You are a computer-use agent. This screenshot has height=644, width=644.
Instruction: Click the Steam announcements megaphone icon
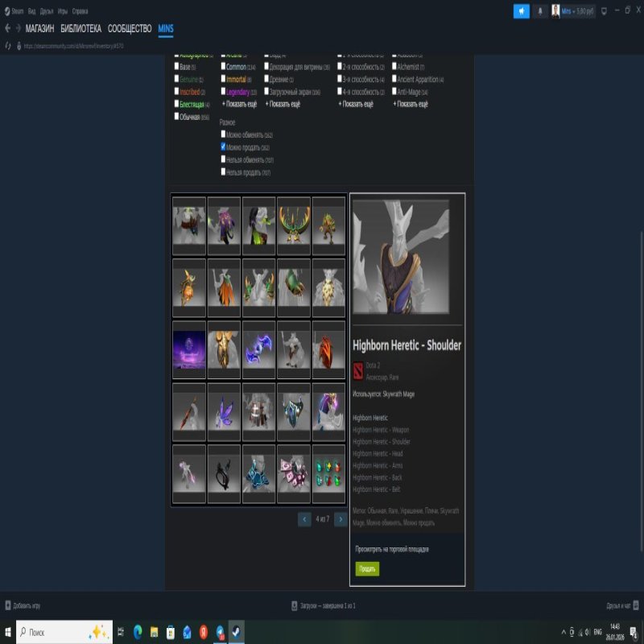(x=522, y=11)
